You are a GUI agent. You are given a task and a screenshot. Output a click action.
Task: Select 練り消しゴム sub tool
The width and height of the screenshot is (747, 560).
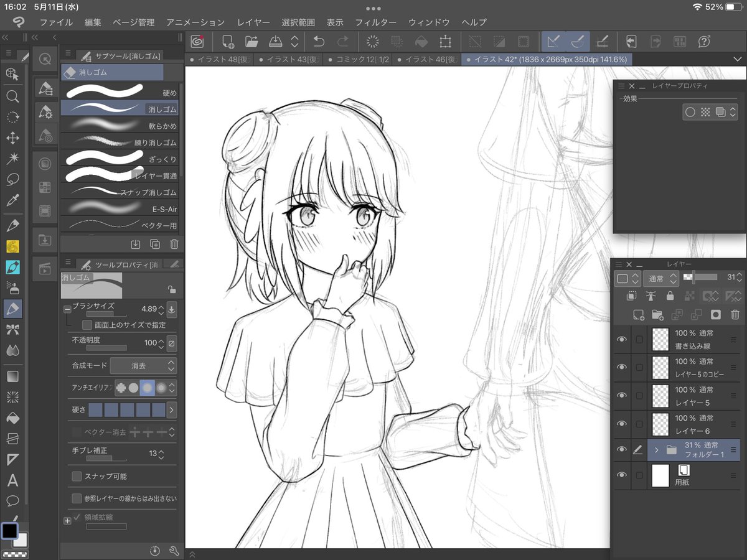(120, 142)
